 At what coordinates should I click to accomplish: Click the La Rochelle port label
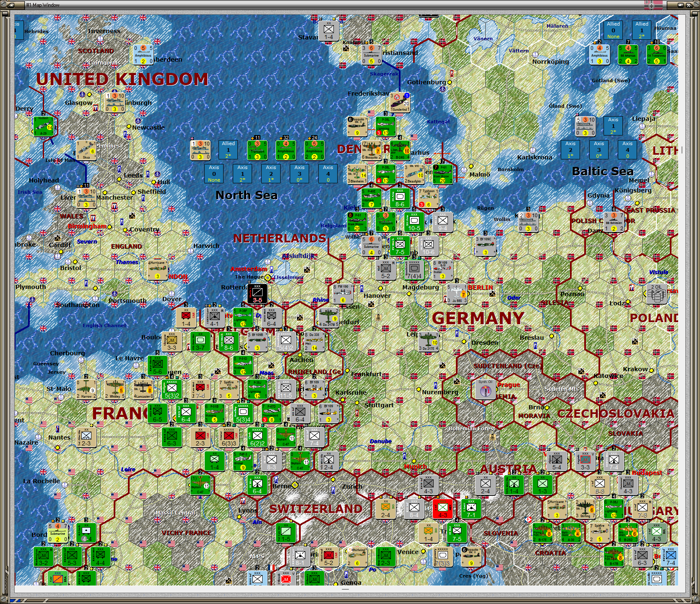42,481
